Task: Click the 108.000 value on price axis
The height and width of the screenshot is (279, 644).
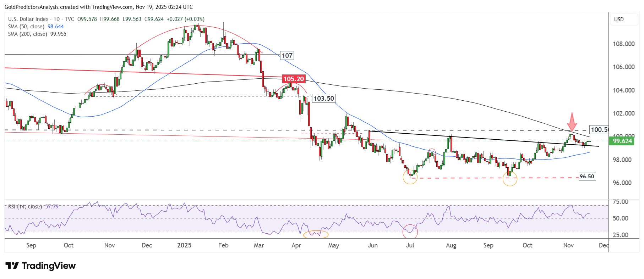Action: 623,44
